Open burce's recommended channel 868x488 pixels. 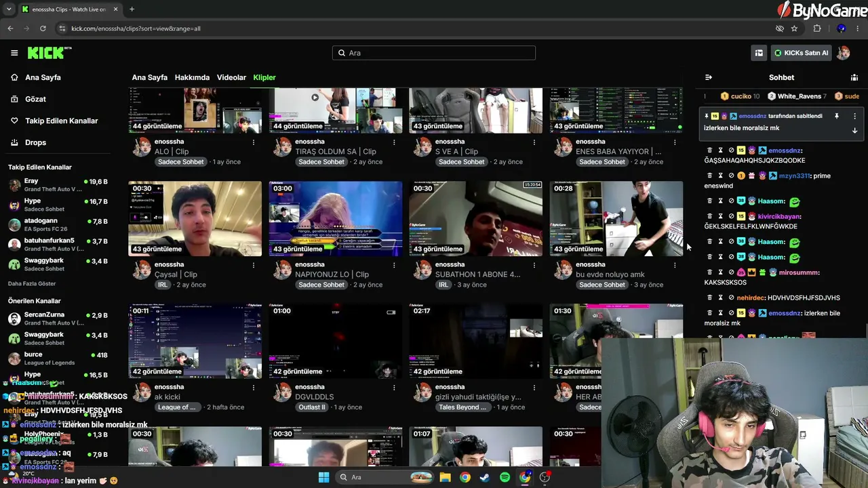[58, 358]
